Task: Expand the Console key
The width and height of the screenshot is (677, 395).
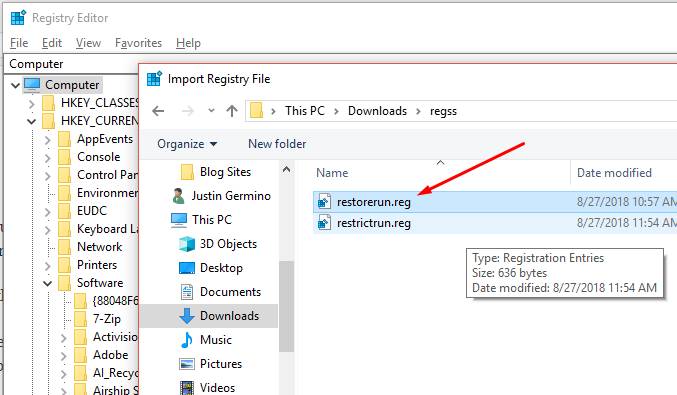Action: point(47,158)
